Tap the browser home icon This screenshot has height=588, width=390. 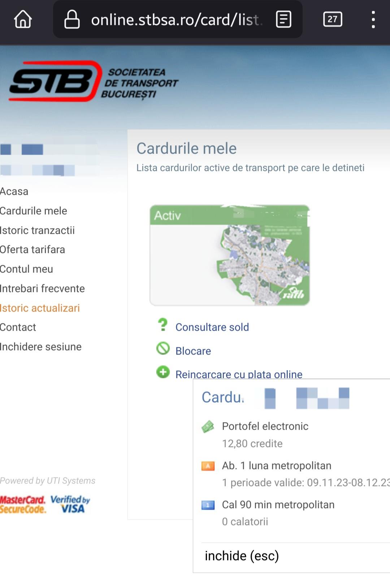(x=23, y=19)
